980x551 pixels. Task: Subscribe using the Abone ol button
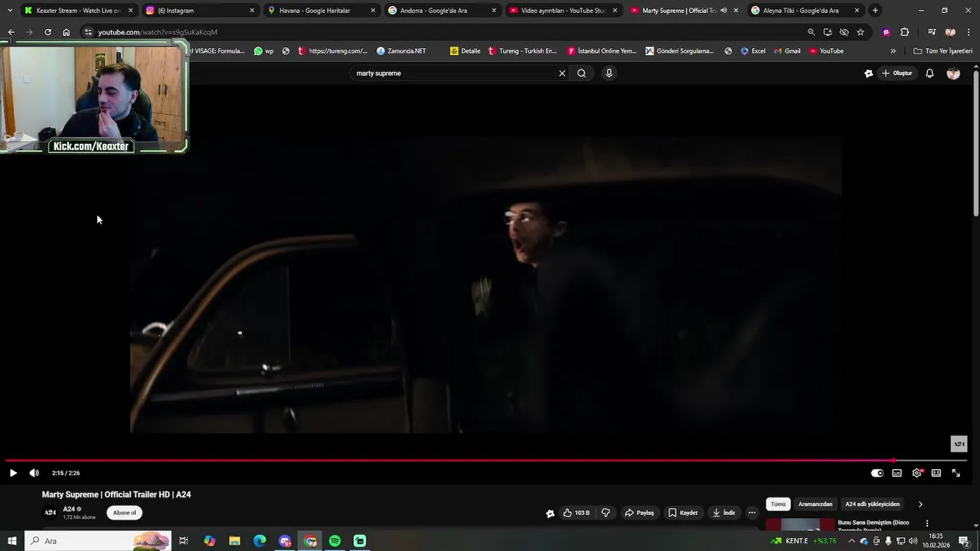click(125, 513)
